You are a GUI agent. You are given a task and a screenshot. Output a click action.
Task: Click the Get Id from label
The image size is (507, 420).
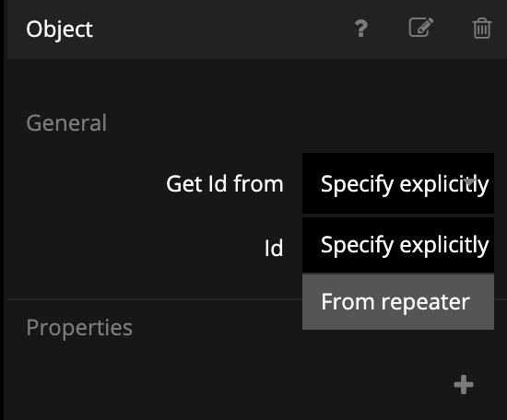click(225, 183)
